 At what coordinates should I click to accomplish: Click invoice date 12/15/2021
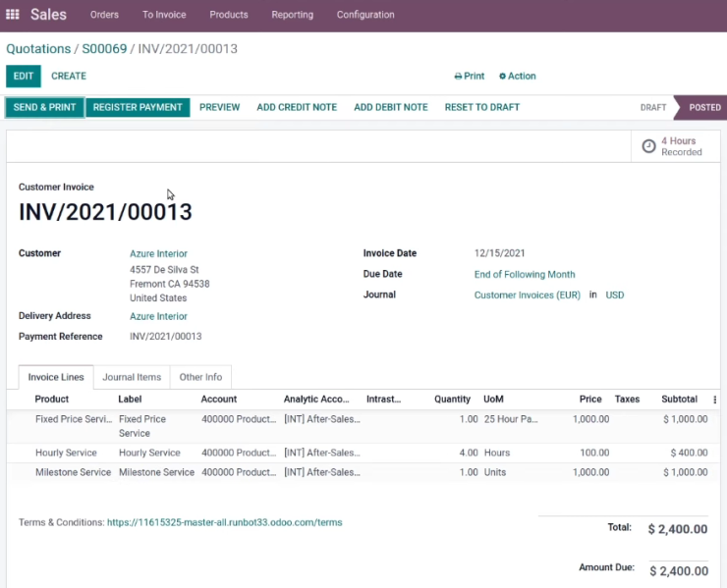pyautogui.click(x=499, y=253)
